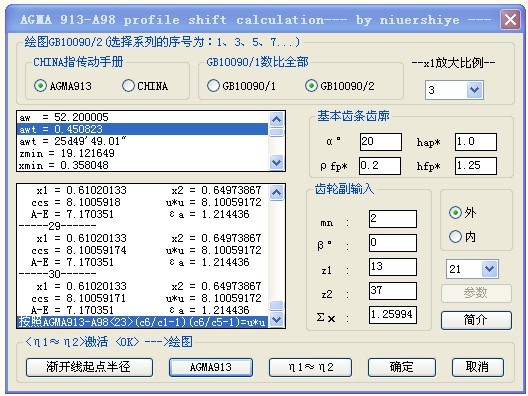528x396 pixels.
Task: Click the z2 tooth count field
Action: click(x=393, y=291)
